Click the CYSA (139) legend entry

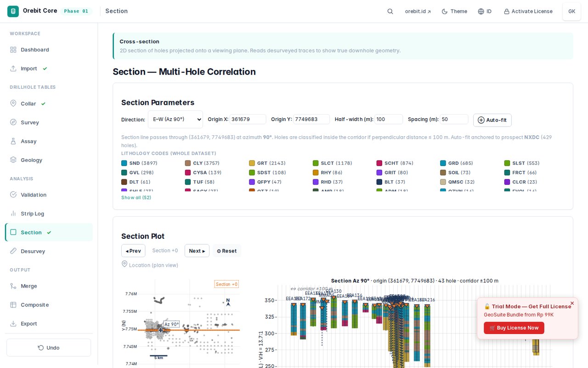coord(203,172)
